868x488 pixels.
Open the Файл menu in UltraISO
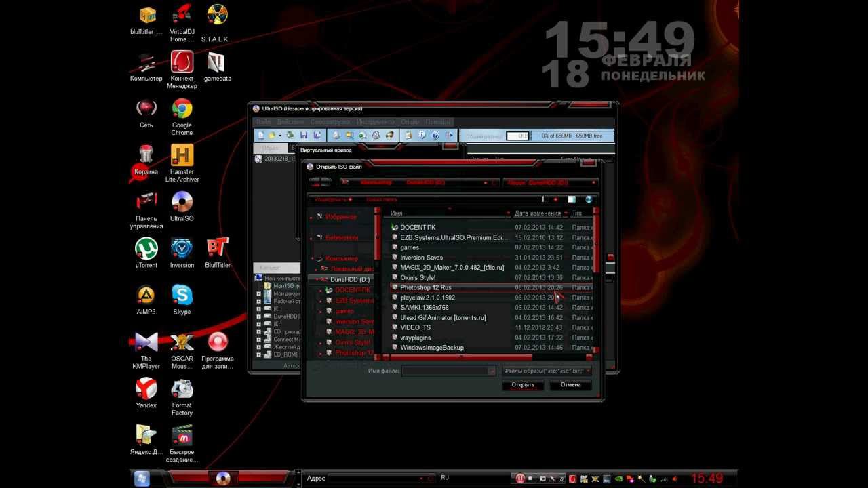pyautogui.click(x=262, y=122)
